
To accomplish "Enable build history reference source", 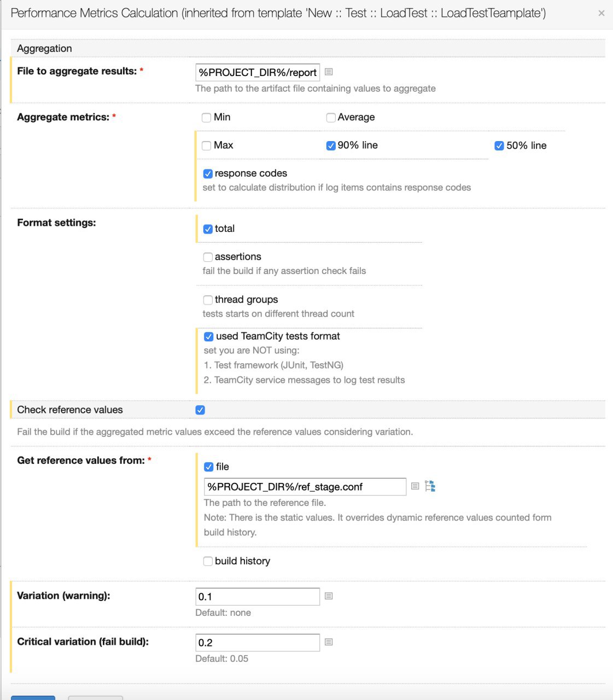I will pos(208,561).
